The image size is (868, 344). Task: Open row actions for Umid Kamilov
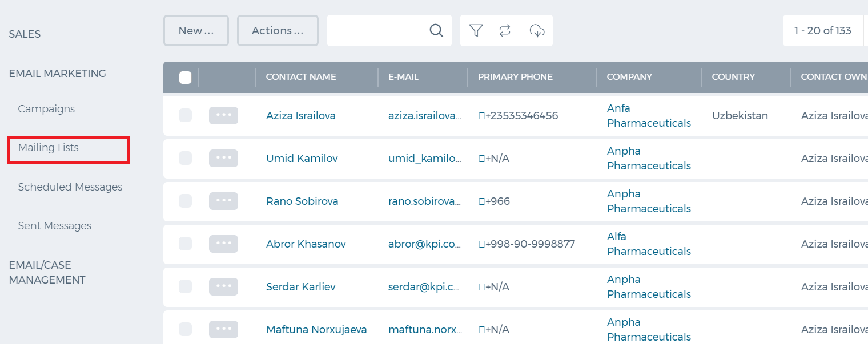[223, 158]
